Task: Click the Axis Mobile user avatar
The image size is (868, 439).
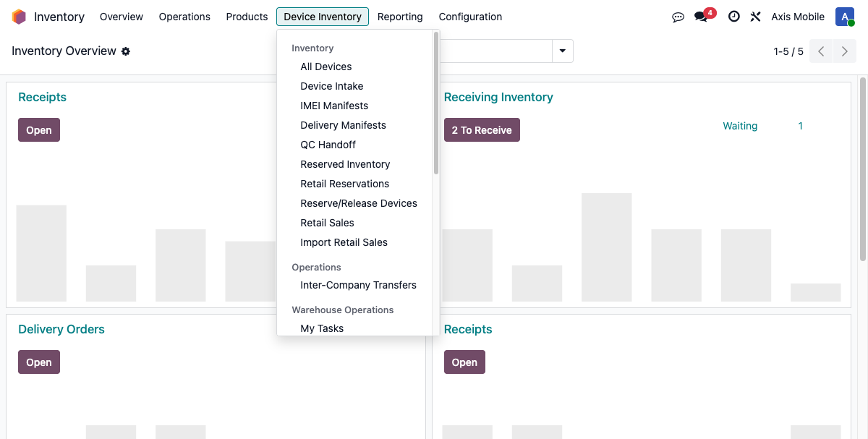Action: tap(845, 17)
